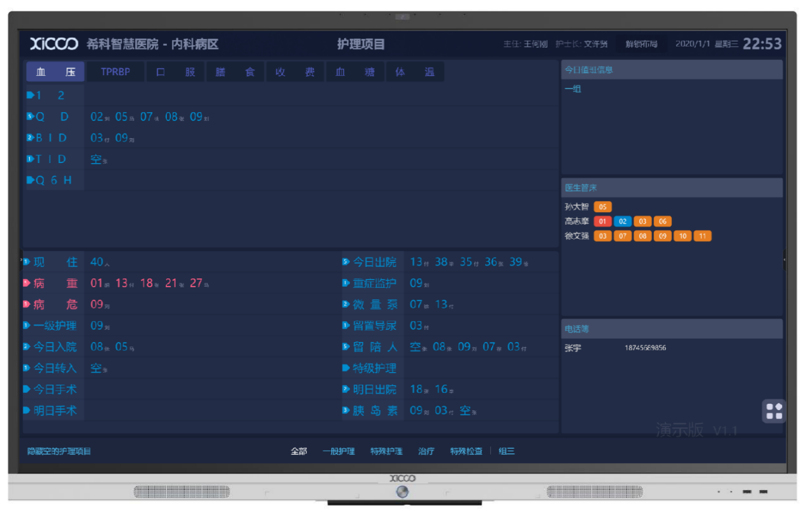Click the tag icon beside QD row
The image size is (812, 521).
[30, 117]
